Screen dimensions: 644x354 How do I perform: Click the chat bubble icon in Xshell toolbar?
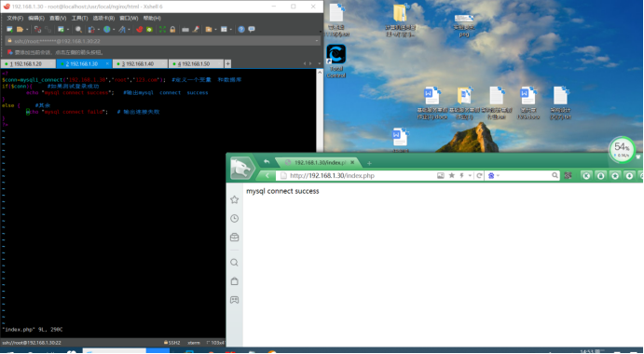[252, 29]
